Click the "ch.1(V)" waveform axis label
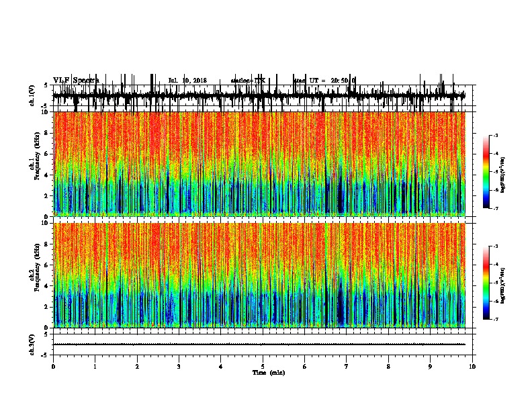Image resolution: width=532 pixels, height=411 pixels. pos(32,95)
